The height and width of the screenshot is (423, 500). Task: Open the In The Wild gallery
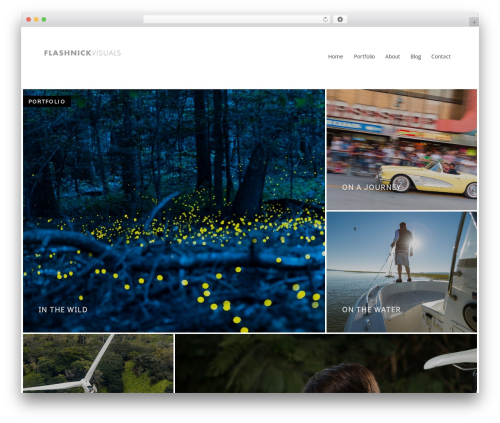pyautogui.click(x=174, y=210)
